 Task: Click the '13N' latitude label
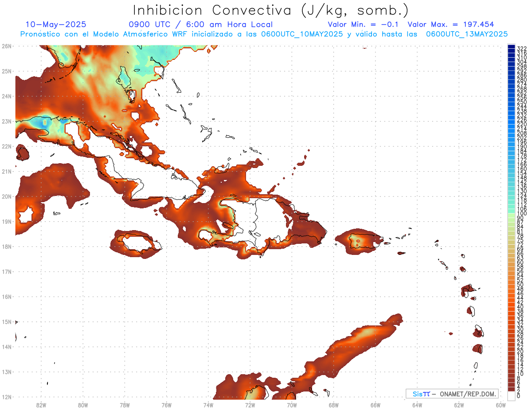point(6,372)
